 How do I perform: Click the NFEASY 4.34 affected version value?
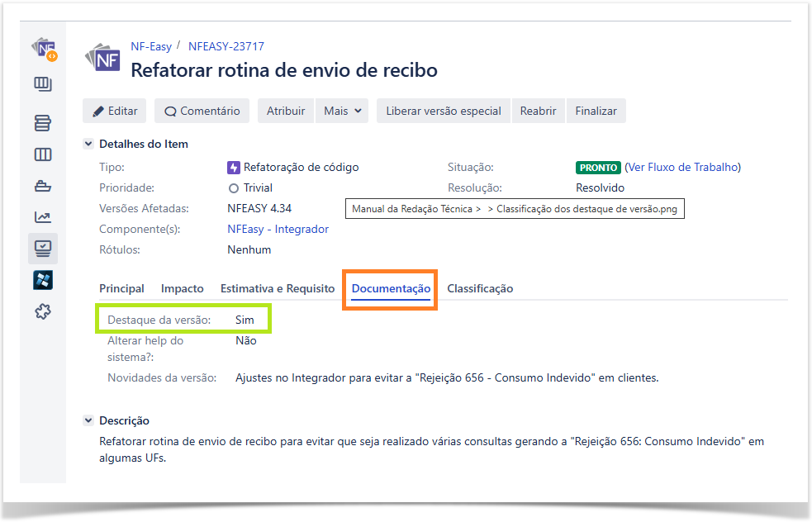259,208
